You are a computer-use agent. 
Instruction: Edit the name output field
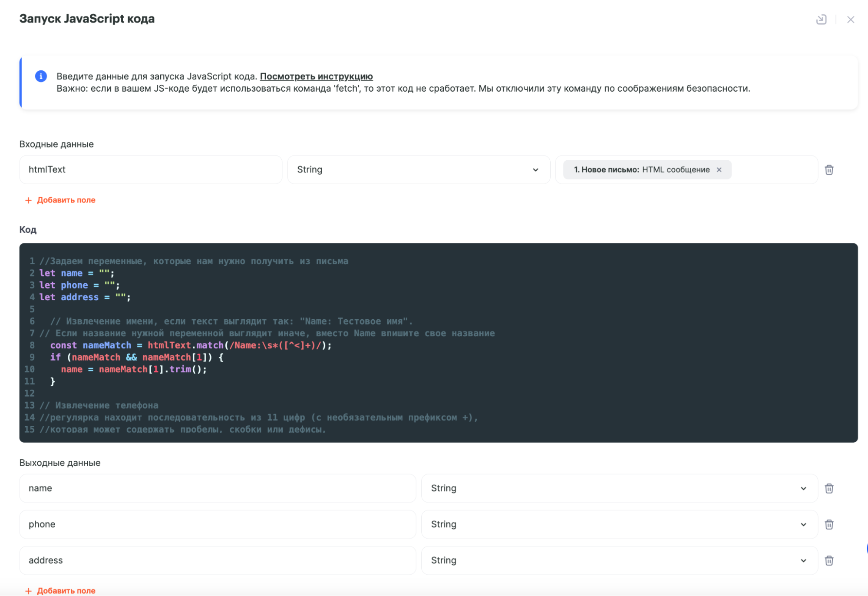[218, 488]
